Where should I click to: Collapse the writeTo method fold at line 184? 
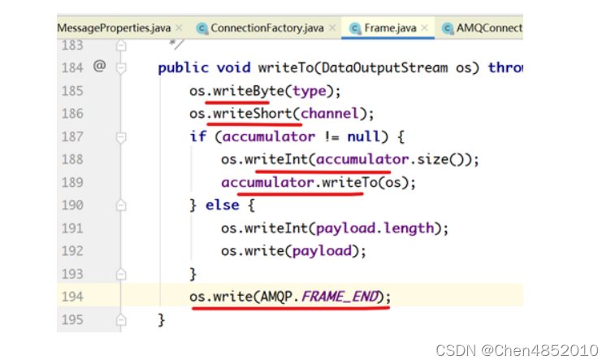[x=121, y=68]
